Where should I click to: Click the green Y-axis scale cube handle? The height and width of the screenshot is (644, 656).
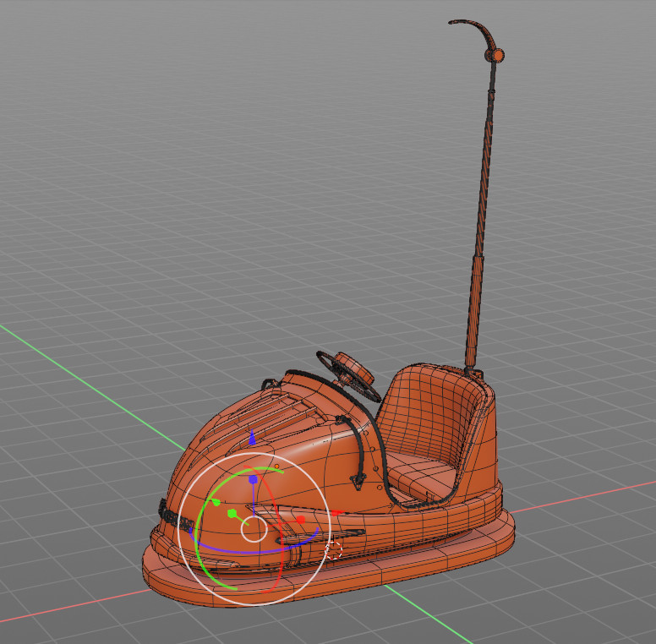(232, 513)
